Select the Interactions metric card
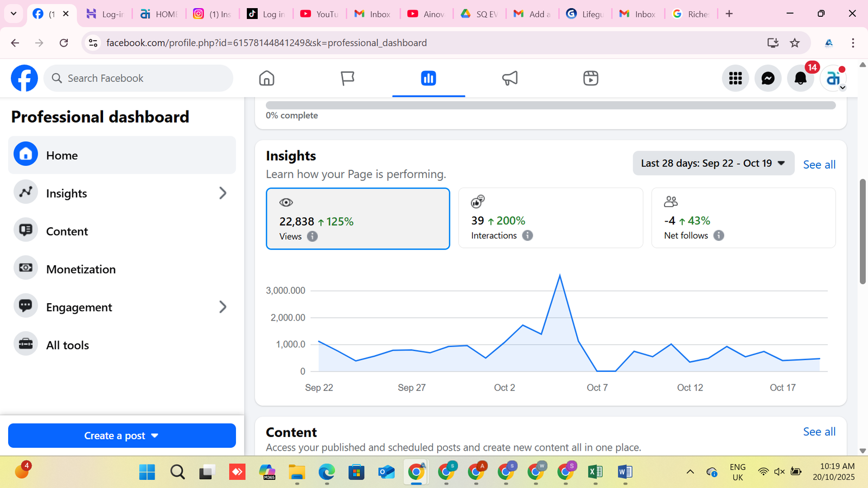 550,218
